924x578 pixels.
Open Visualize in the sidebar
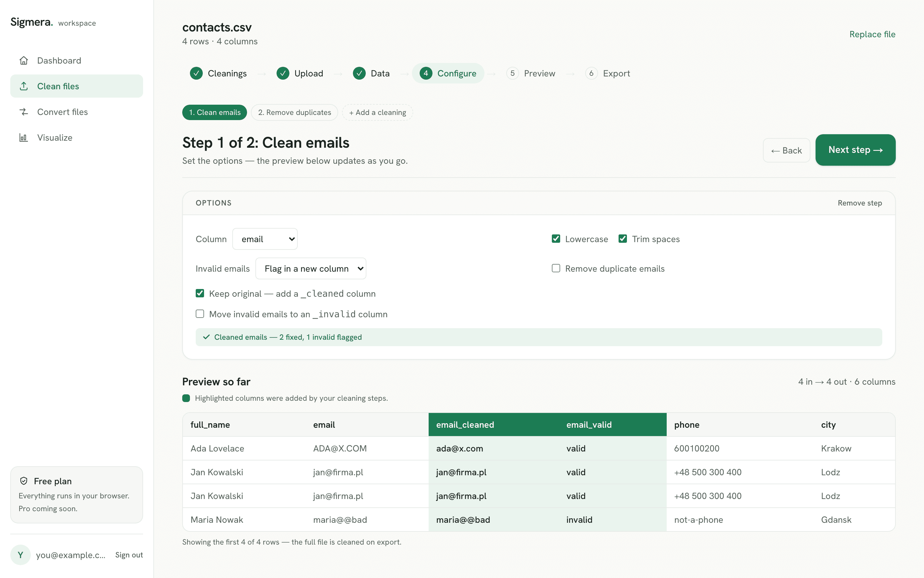click(x=77, y=137)
